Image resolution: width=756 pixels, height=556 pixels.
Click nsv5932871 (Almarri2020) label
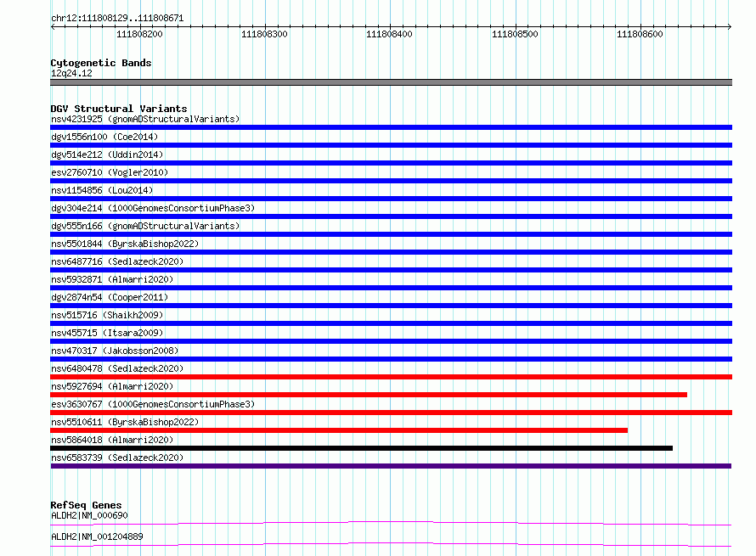(x=112, y=279)
